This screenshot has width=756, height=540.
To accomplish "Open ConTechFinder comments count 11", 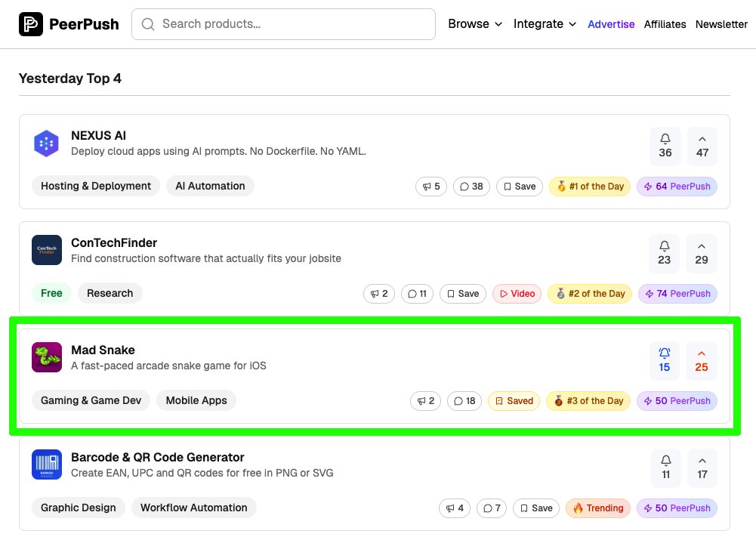I will tap(417, 294).
